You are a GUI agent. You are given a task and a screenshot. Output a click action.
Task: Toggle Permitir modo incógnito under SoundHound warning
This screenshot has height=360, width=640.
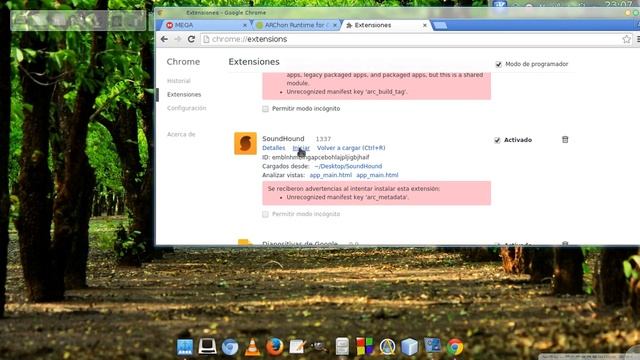[265, 214]
